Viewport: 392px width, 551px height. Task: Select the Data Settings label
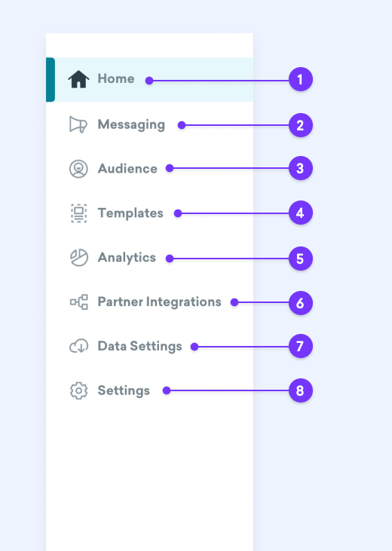[x=139, y=347]
